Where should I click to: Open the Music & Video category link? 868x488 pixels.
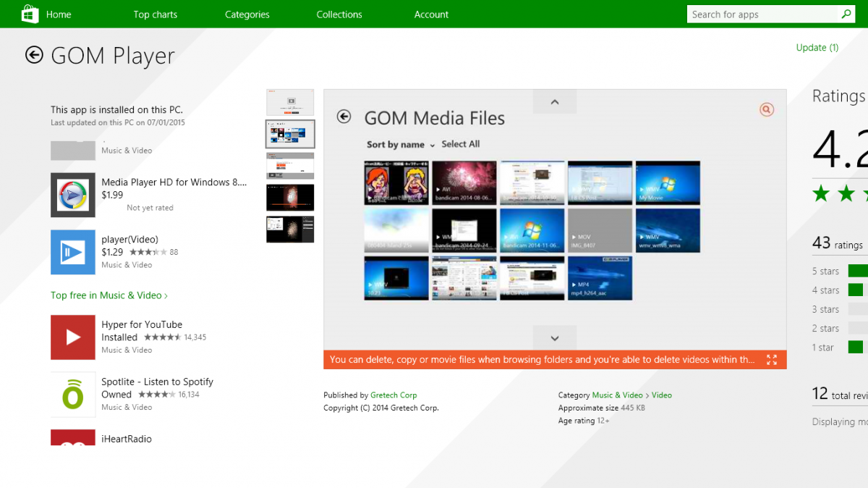618,395
